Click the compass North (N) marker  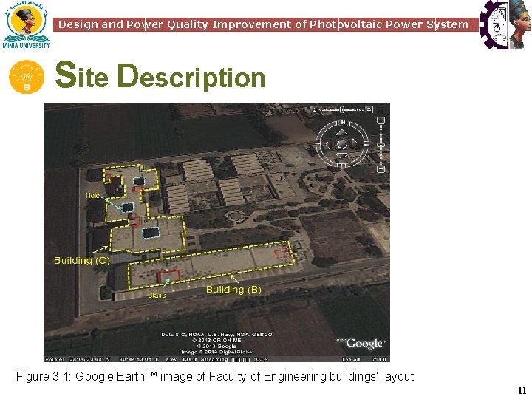pyautogui.click(x=343, y=122)
